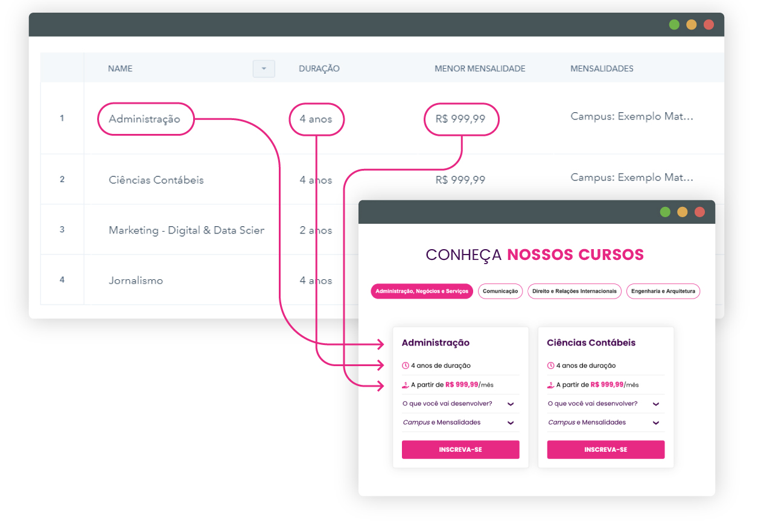Open the Engenharia e Arquitetura tab
The image size is (758, 532).
point(663,291)
